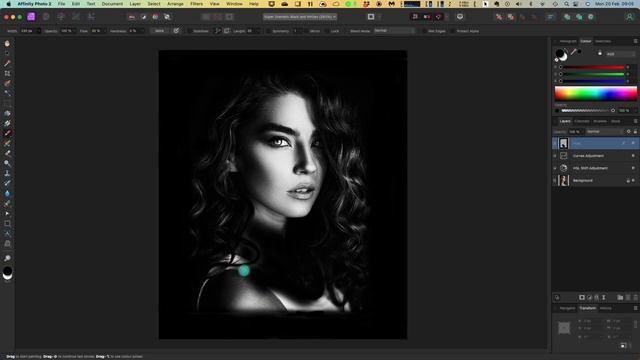Image resolution: width=640 pixels, height=360 pixels.
Task: Switch to the Histogram tab
Action: pos(568,41)
